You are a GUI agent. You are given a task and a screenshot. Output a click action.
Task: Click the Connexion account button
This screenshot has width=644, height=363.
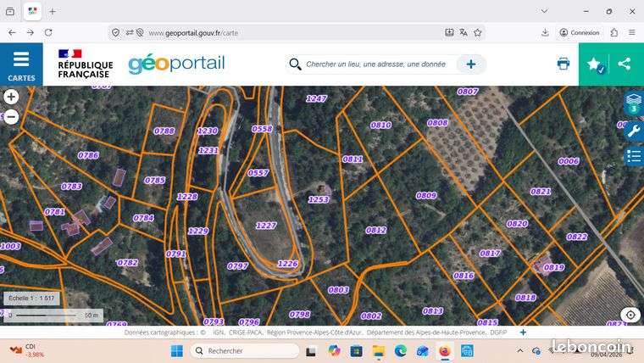click(x=580, y=32)
